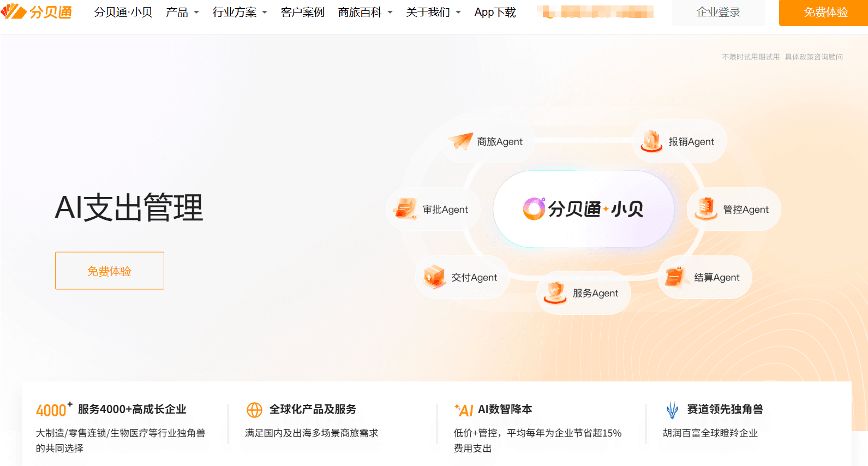Click the 不限时试用期试用 note text
The height and width of the screenshot is (466, 868).
point(751,57)
